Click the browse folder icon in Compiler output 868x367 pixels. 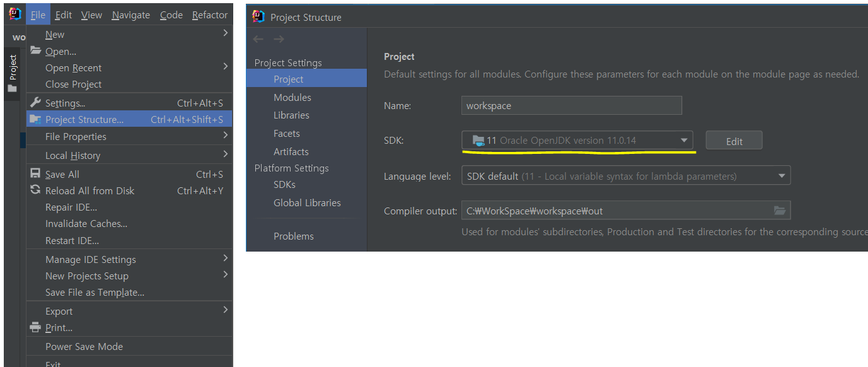pos(780,211)
